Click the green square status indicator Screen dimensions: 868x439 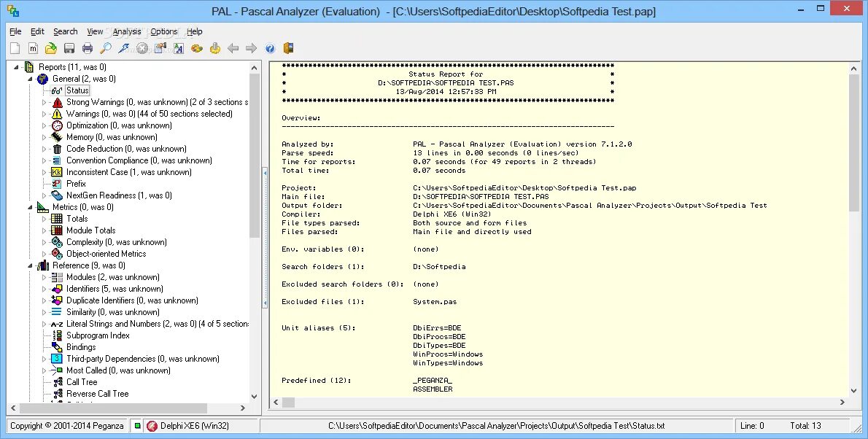[x=137, y=426]
